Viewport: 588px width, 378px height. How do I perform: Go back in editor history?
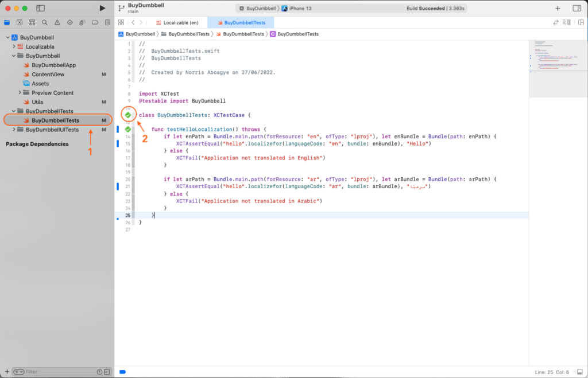133,22
